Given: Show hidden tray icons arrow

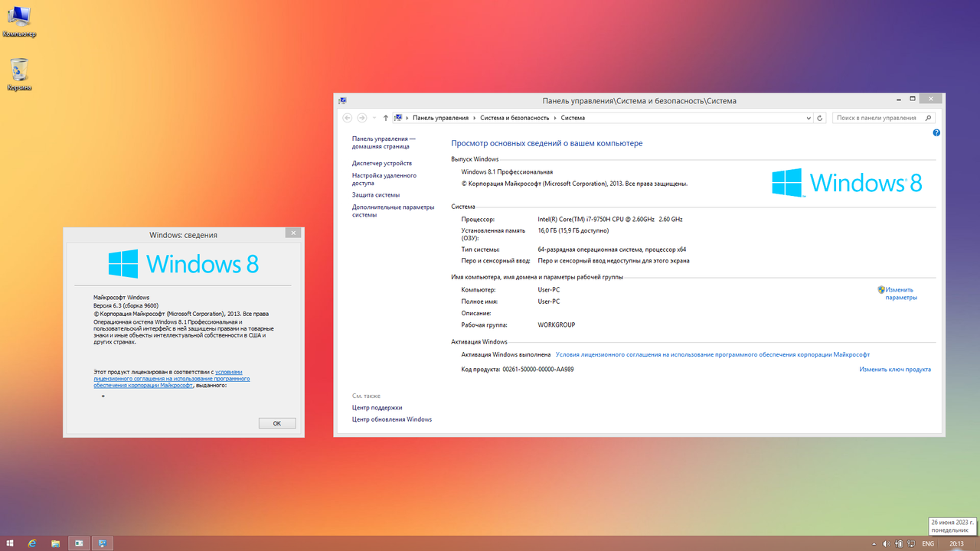Looking at the screenshot, I should pos(875,543).
